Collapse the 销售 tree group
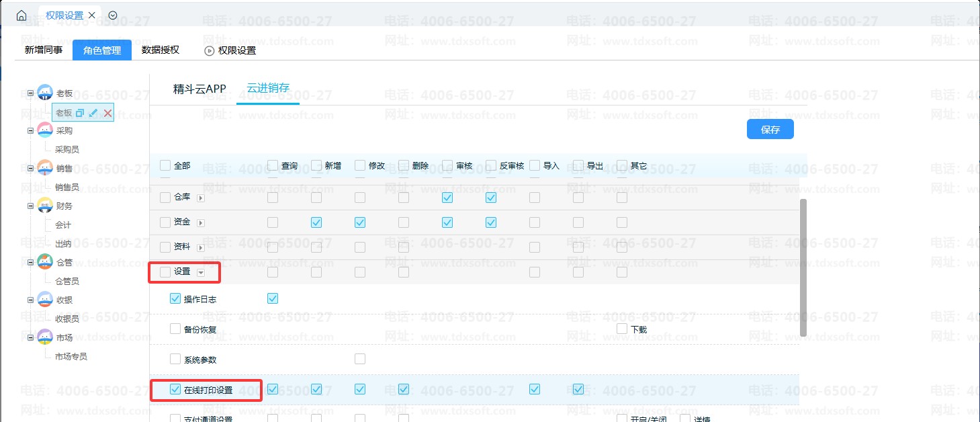The height and width of the screenshot is (422, 980). (x=30, y=169)
